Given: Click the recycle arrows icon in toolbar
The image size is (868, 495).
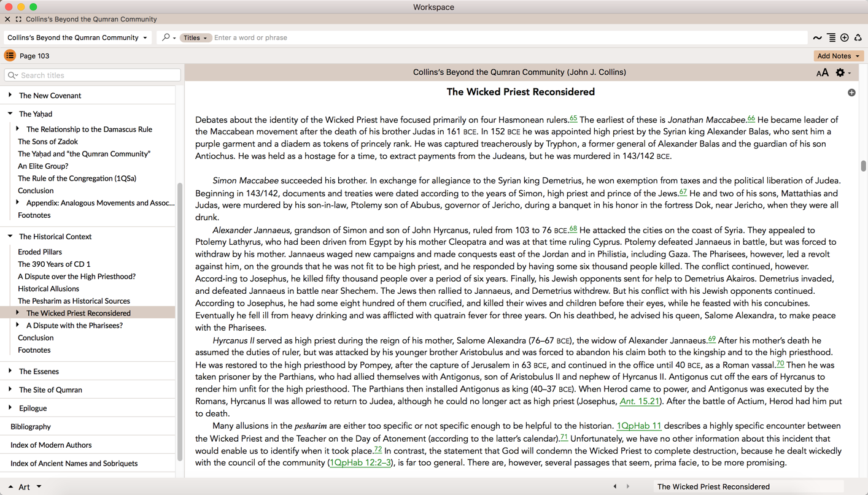Looking at the screenshot, I should pos(858,38).
